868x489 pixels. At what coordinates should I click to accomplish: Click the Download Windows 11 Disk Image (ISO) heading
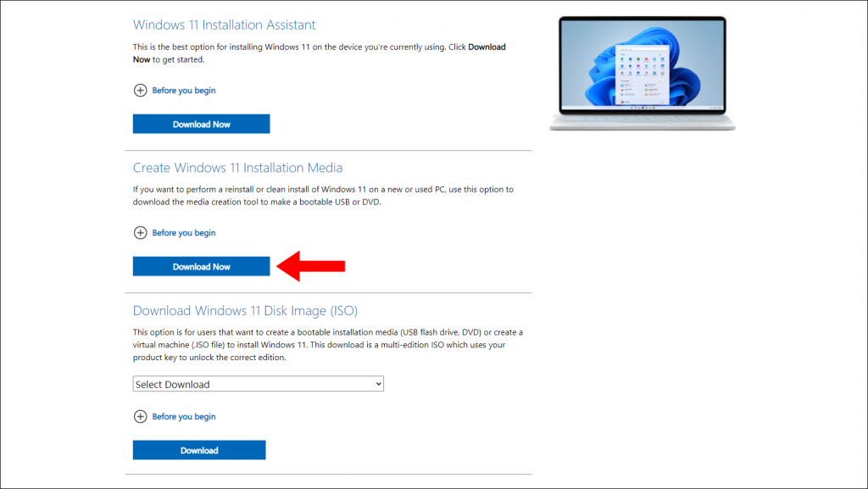(x=245, y=310)
